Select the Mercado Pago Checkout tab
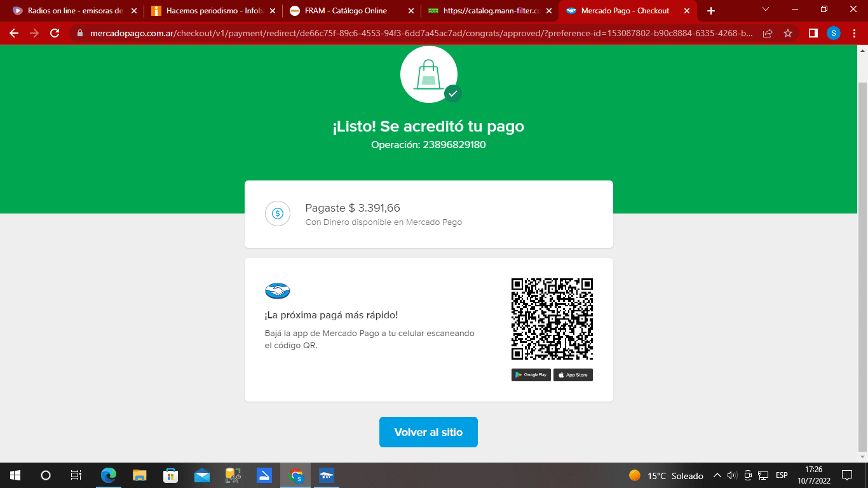This screenshot has height=488, width=868. (628, 11)
